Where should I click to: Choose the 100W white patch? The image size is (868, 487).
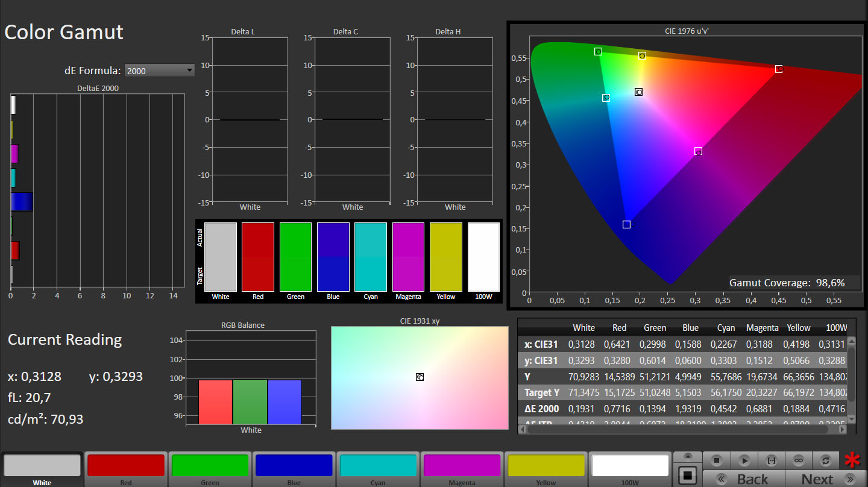click(x=630, y=466)
